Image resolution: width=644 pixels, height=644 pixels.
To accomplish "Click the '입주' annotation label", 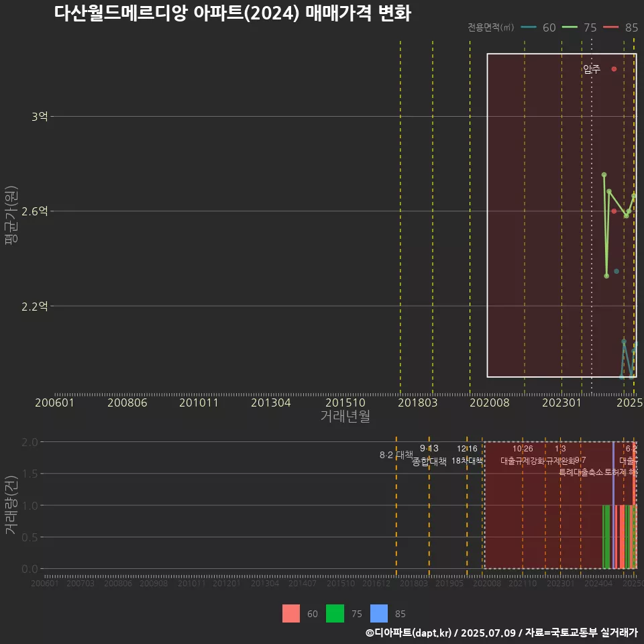I will 592,69.
